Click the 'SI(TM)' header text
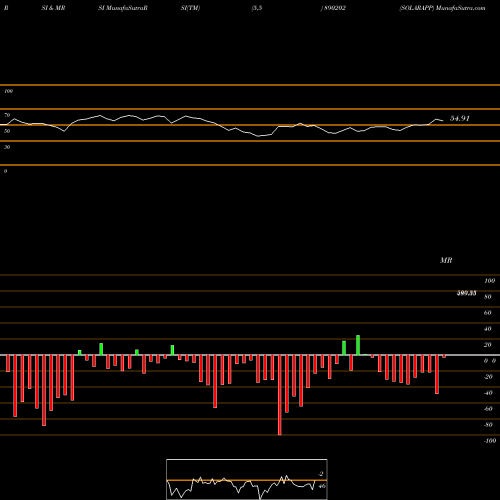Viewport: 500px width, 500px height. (x=190, y=8)
